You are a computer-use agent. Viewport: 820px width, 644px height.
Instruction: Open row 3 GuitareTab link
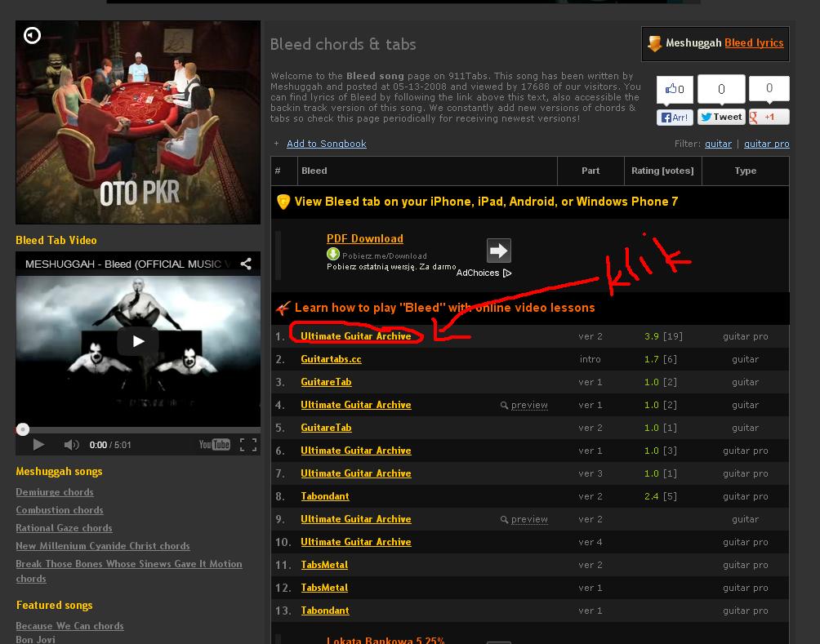coord(326,382)
